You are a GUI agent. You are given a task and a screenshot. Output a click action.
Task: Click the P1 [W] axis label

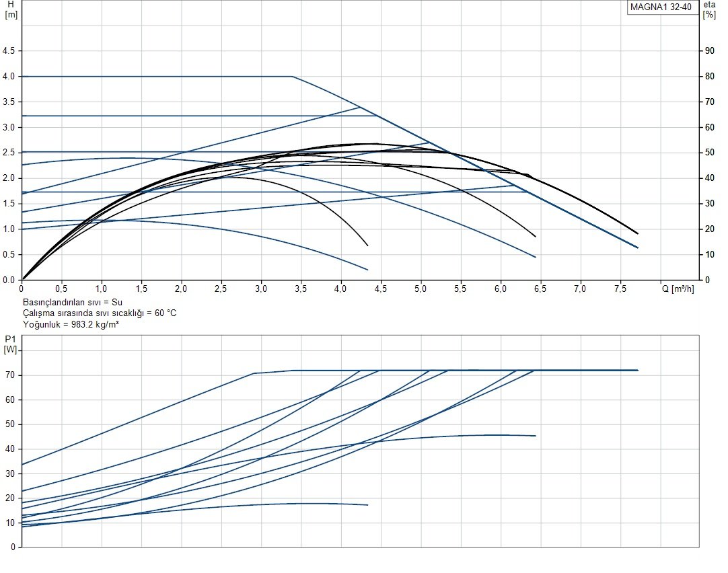[10, 344]
